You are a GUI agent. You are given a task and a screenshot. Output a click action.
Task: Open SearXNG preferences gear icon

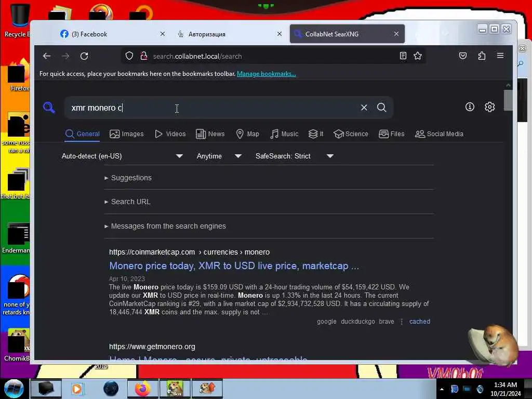[489, 107]
